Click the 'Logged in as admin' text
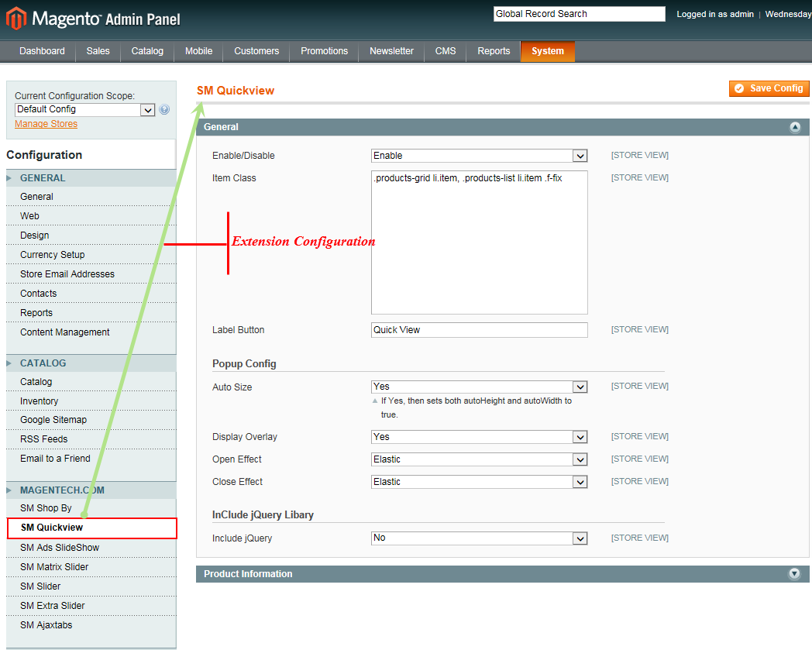Viewport: 812px width, 650px height. pos(715,14)
